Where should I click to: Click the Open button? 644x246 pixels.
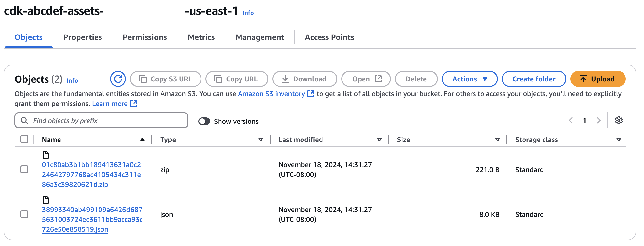pos(366,79)
